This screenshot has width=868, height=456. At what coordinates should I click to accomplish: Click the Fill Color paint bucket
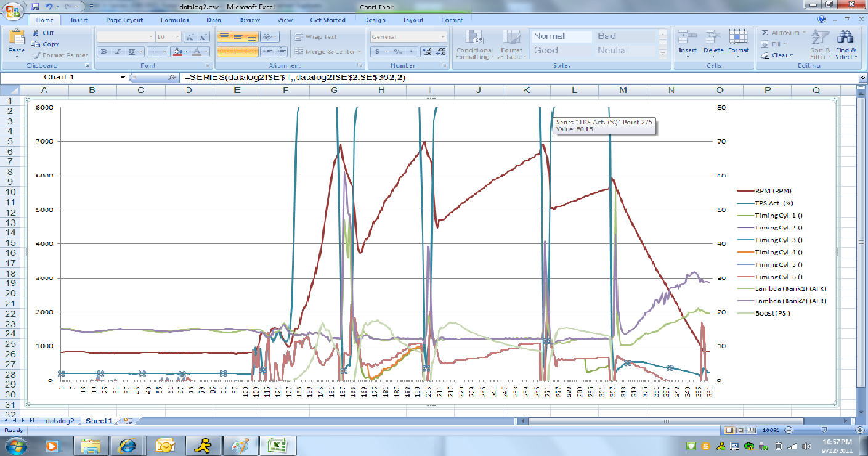pyautogui.click(x=177, y=52)
